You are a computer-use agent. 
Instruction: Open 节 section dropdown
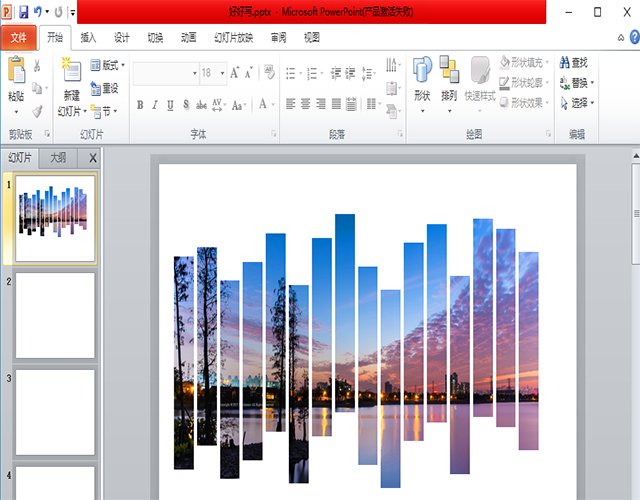(104, 111)
